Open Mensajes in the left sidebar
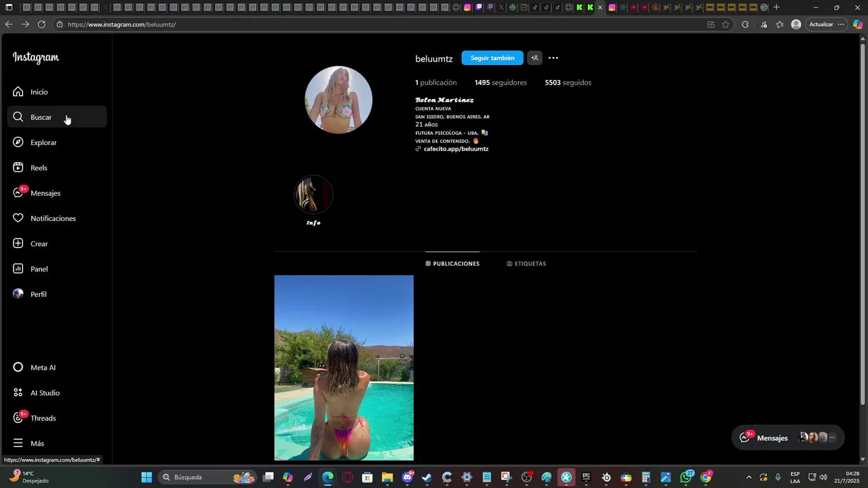Screen dimensions: 868x488 point(57,193)
